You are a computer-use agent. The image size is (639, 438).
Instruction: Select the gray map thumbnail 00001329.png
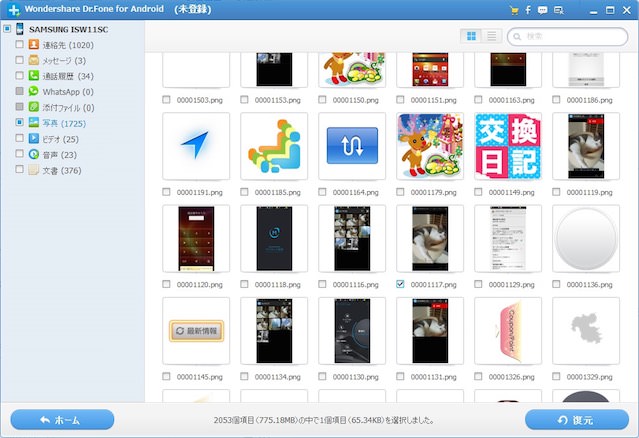[x=586, y=331]
